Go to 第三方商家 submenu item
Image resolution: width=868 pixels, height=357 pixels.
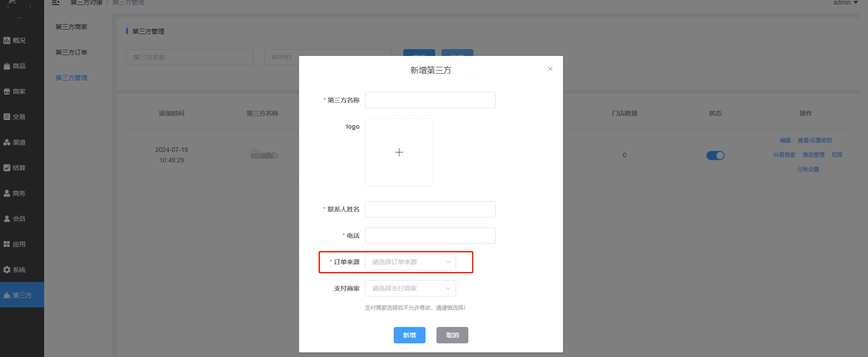point(71,27)
